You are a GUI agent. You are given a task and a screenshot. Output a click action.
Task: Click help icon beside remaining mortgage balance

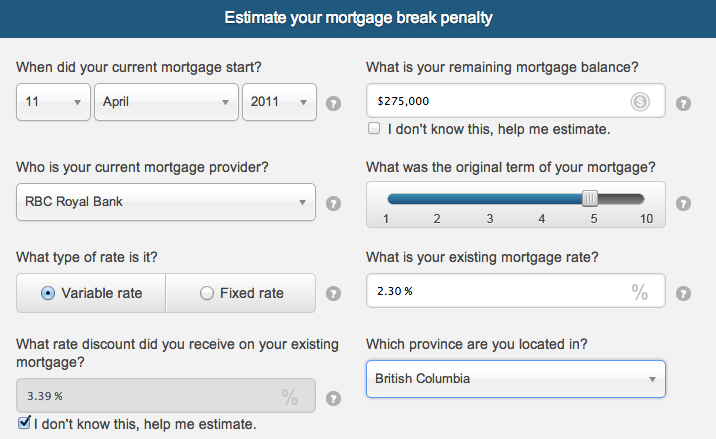pyautogui.click(x=683, y=104)
